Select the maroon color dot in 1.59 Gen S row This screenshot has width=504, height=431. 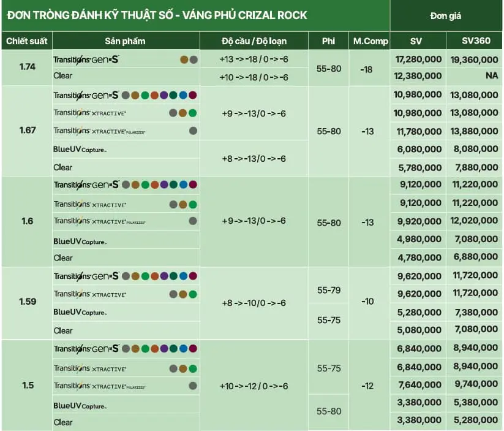(x=193, y=276)
